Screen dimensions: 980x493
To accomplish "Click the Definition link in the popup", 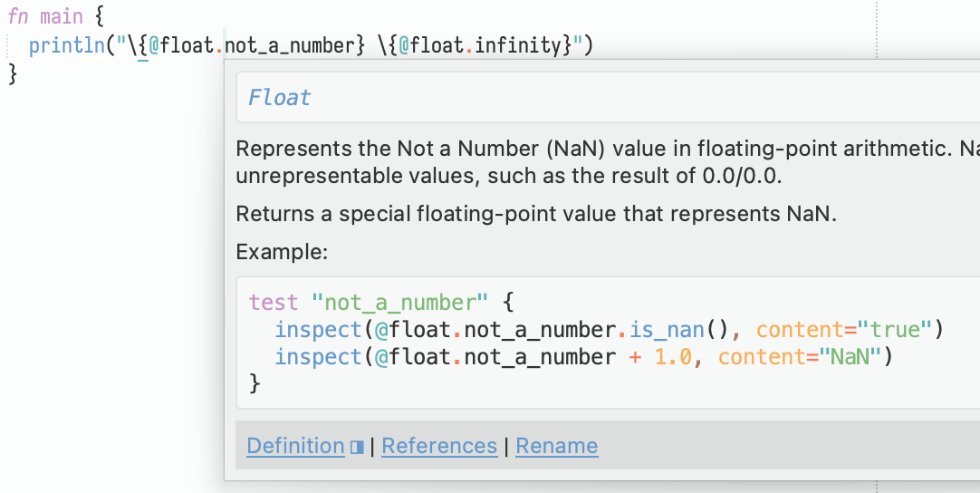I will tap(295, 446).
